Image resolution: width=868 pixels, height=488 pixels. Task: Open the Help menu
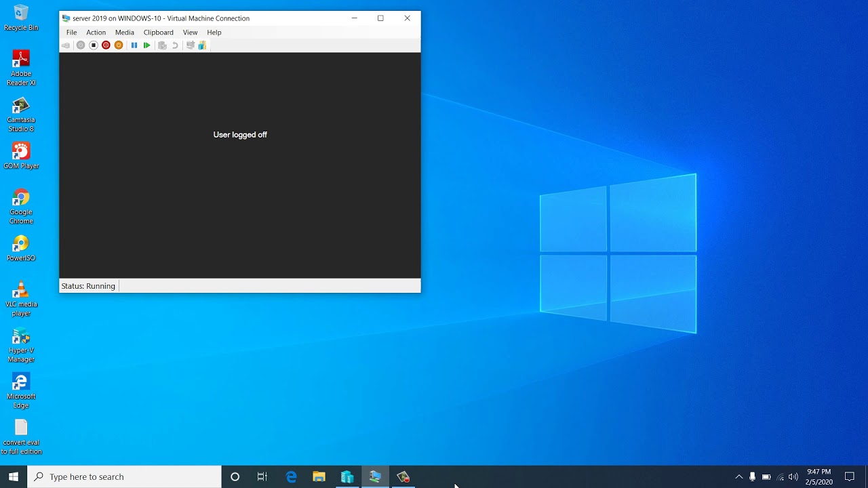pos(214,33)
